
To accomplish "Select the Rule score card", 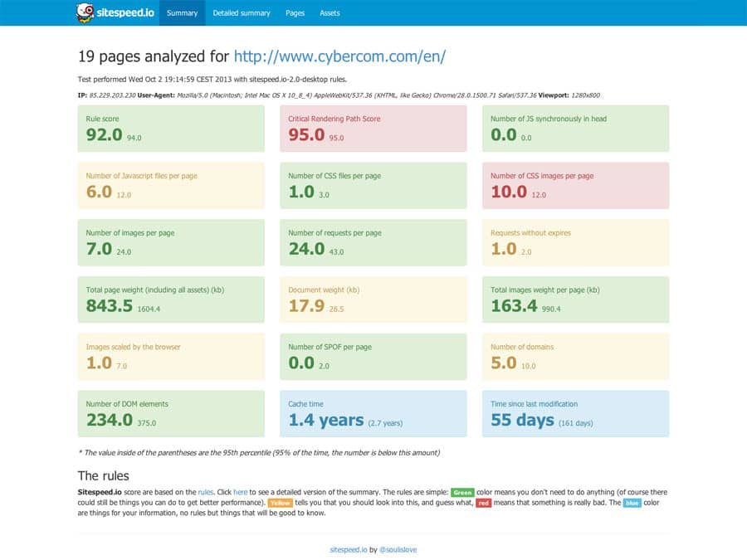I will [171, 129].
